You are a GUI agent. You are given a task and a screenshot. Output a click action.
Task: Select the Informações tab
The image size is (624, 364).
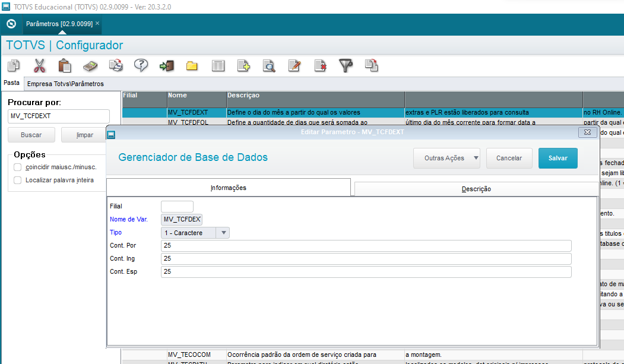[229, 188]
